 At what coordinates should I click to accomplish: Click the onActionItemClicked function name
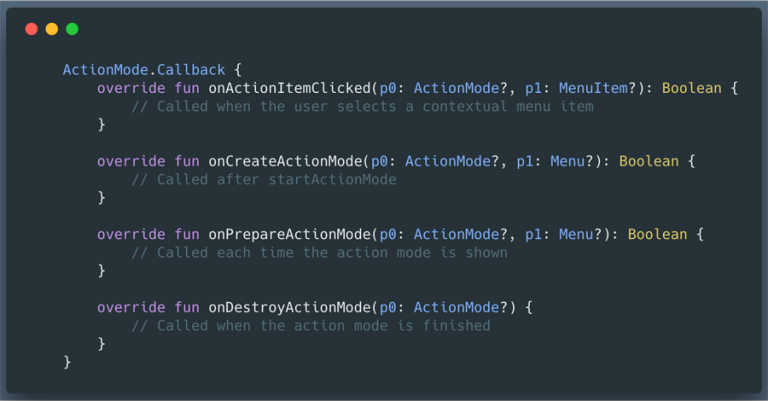(x=277, y=88)
